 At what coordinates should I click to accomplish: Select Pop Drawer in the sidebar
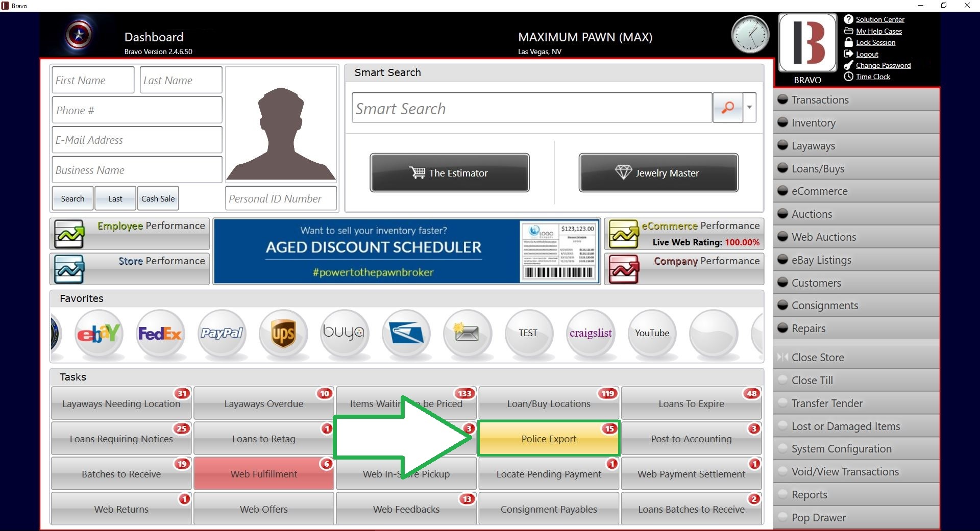coord(856,518)
